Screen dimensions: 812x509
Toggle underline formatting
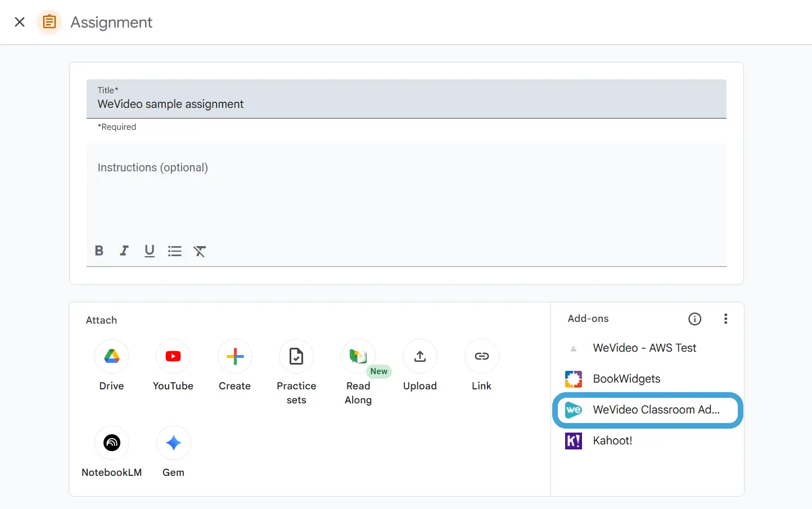[150, 251]
